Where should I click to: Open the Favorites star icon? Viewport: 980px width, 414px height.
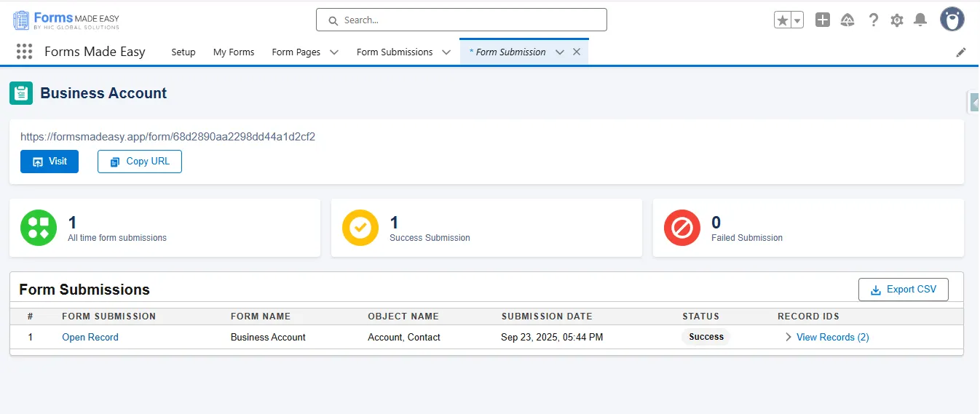pyautogui.click(x=783, y=20)
